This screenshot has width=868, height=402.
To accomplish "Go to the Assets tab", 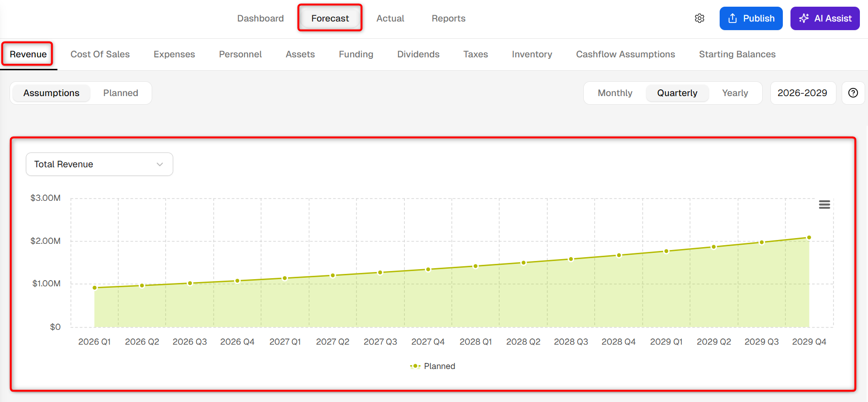I will [x=300, y=54].
